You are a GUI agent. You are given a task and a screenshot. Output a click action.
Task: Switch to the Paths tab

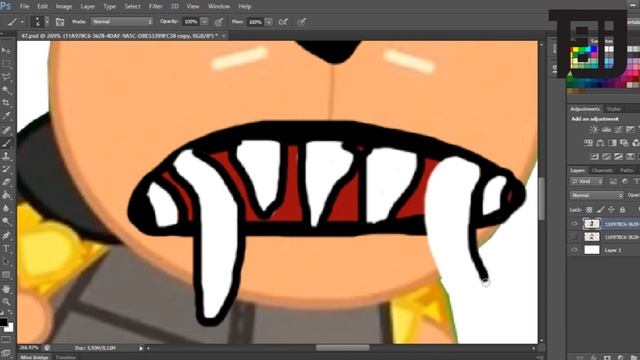pos(626,170)
